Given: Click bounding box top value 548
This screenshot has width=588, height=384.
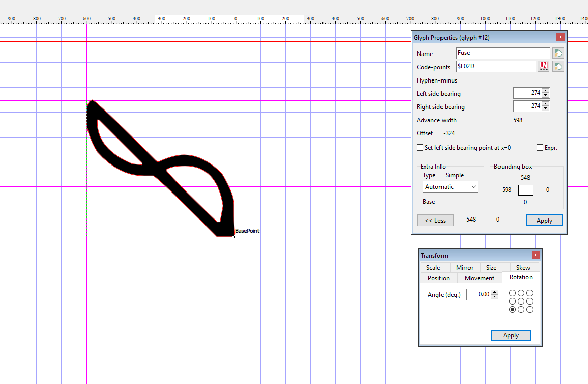Looking at the screenshot, I should (525, 178).
